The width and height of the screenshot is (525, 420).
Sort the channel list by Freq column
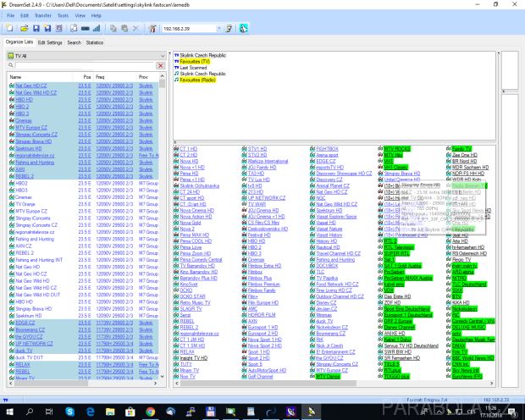coord(115,77)
